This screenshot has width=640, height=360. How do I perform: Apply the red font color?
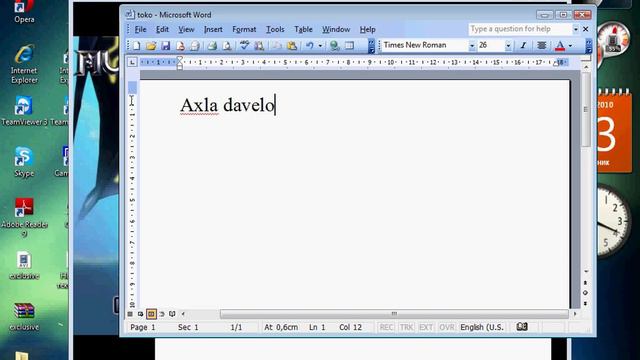tap(560, 46)
